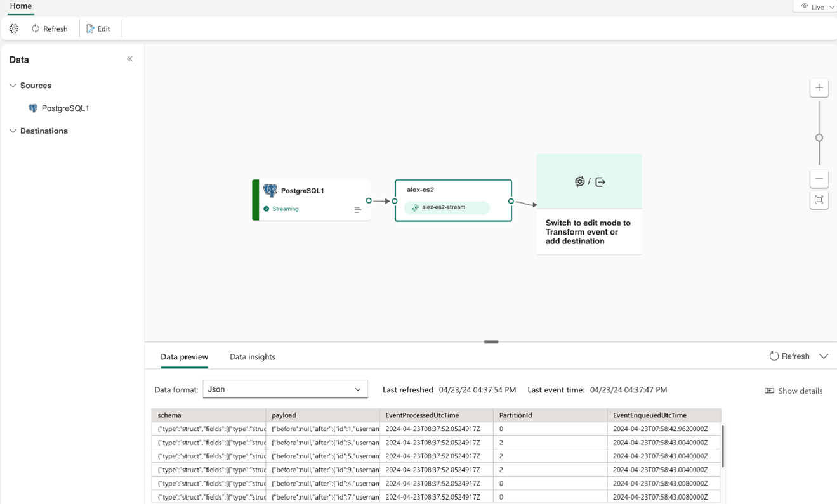The height and width of the screenshot is (504, 837).
Task: Click the menu icon on the PostgreSQL1 node
Action: click(x=358, y=209)
